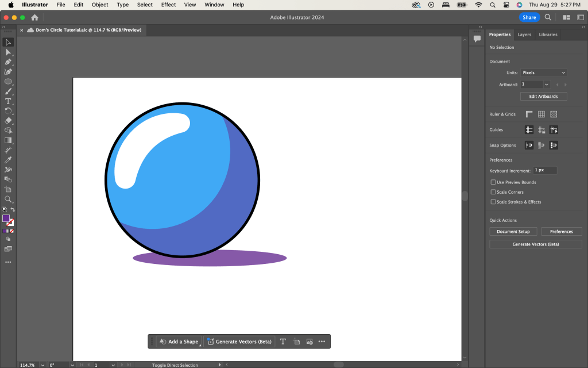Screen dimensions: 588x368
Task: Enable the Scale Corners checkbox
Action: click(x=493, y=192)
